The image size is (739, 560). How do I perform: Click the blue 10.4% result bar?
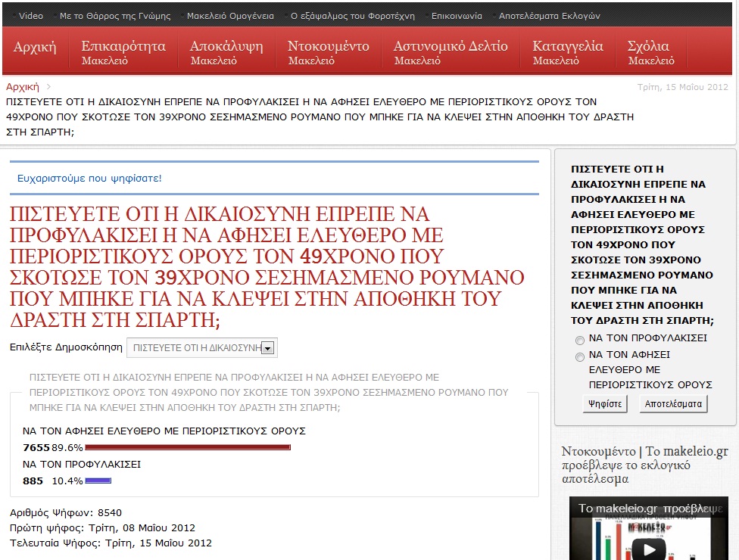click(98, 481)
